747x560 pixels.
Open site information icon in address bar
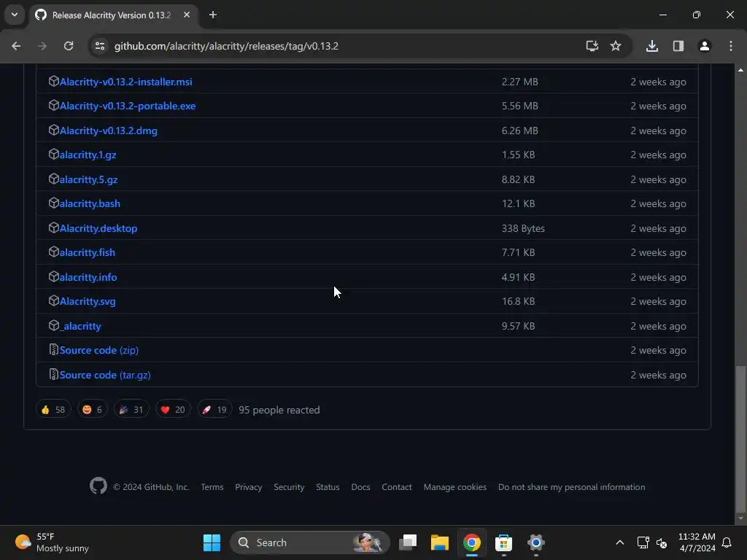pyautogui.click(x=100, y=46)
